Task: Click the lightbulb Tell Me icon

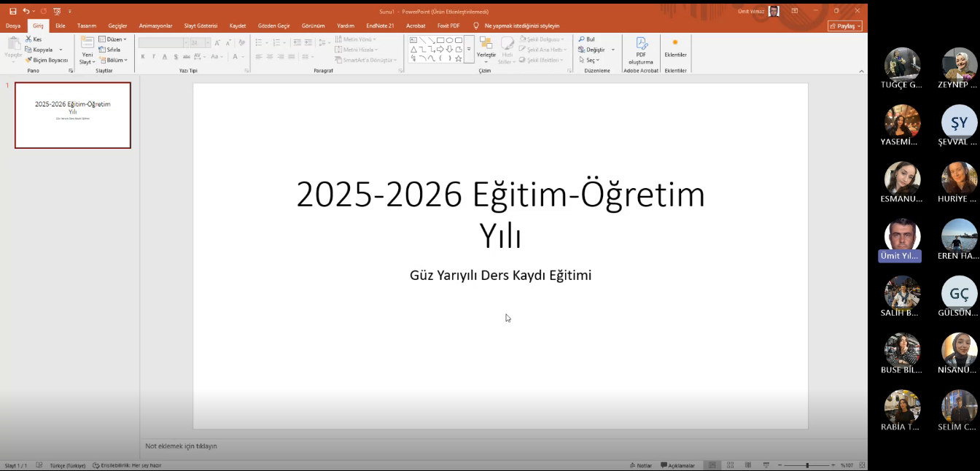Action: pos(476,26)
